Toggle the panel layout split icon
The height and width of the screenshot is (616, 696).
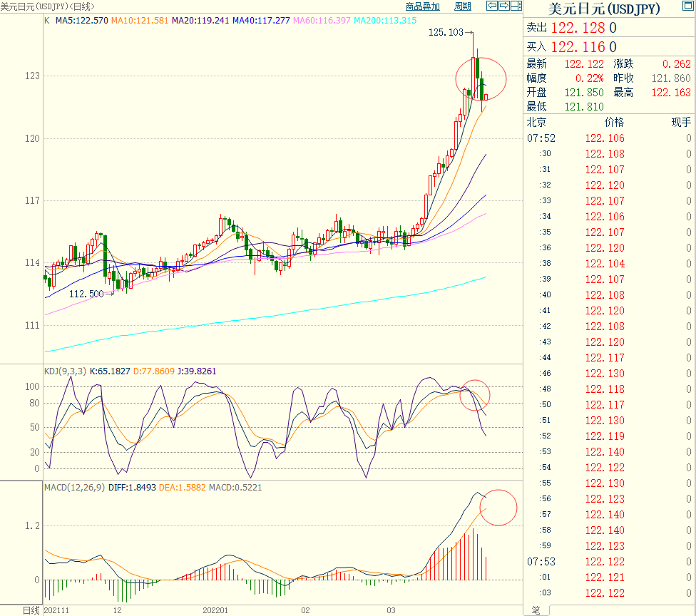(516, 5)
